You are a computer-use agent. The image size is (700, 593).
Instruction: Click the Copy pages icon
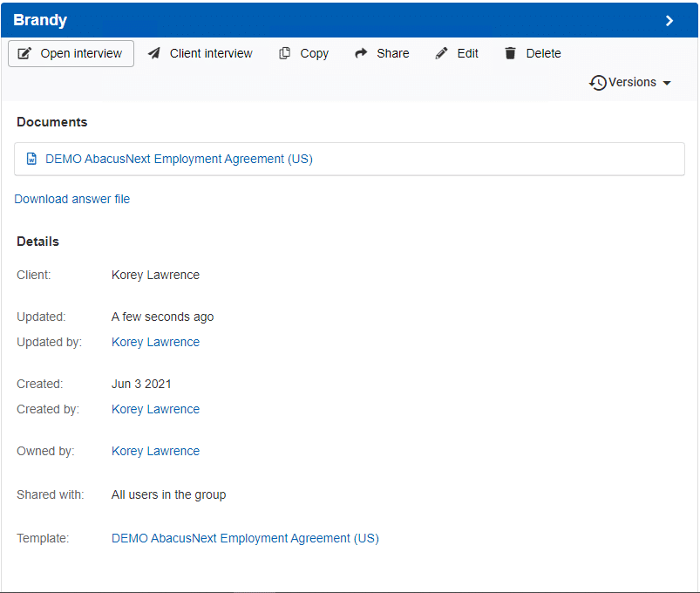(284, 53)
